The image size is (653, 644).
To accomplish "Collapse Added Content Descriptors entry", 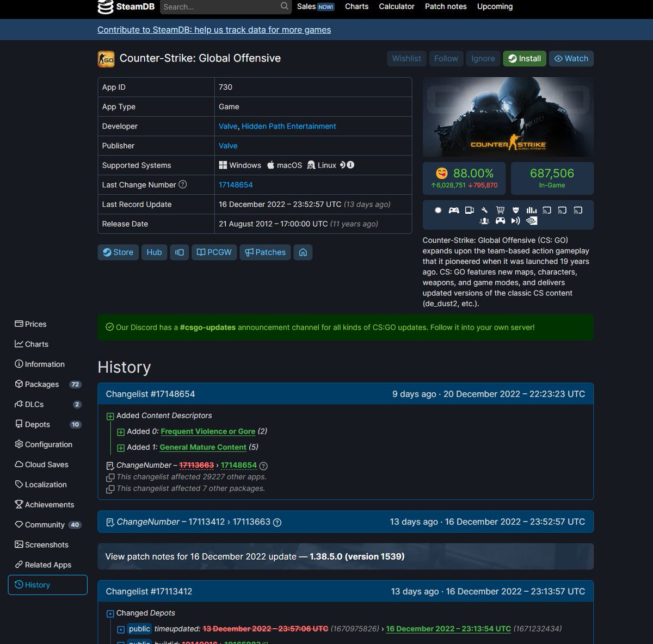I will click(110, 416).
